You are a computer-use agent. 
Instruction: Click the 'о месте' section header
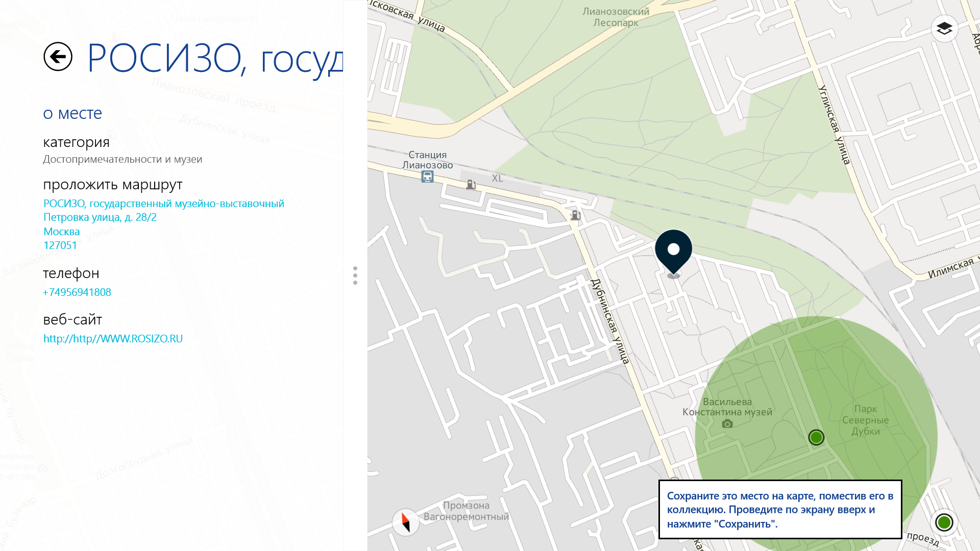(72, 113)
